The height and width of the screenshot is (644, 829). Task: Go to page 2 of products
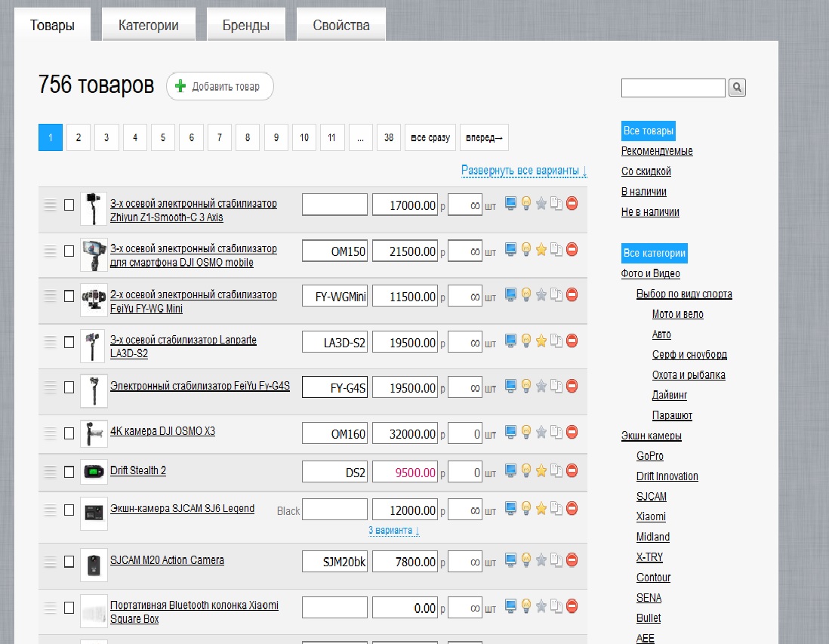[79, 137]
